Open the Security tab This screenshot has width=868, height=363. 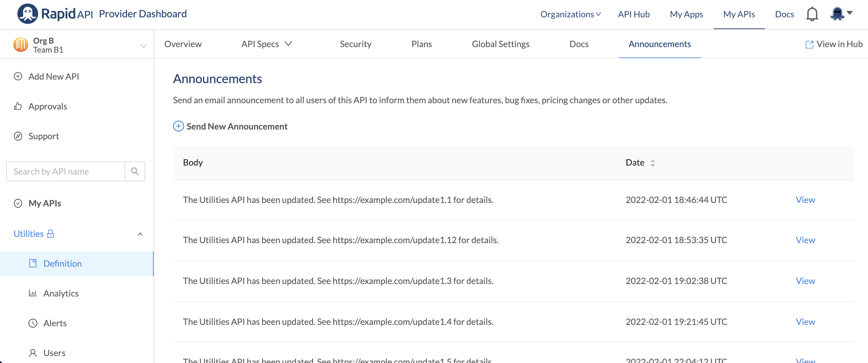click(355, 44)
